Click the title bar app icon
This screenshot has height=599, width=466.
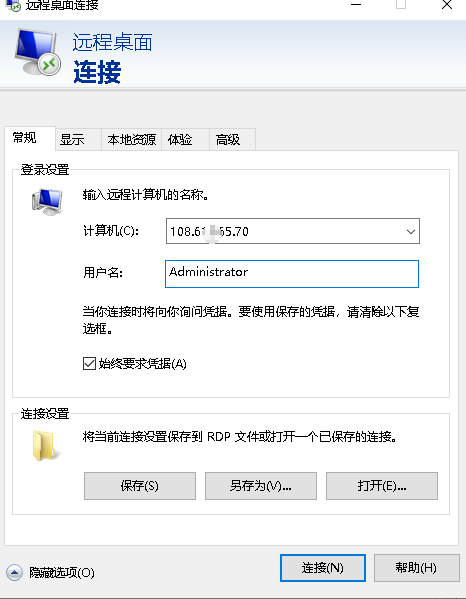[13, 5]
